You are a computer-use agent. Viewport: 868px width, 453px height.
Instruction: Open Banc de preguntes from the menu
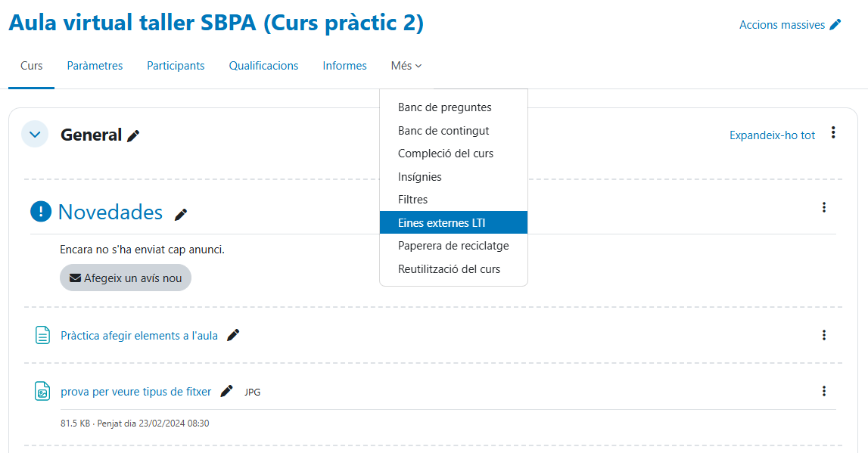click(x=445, y=107)
